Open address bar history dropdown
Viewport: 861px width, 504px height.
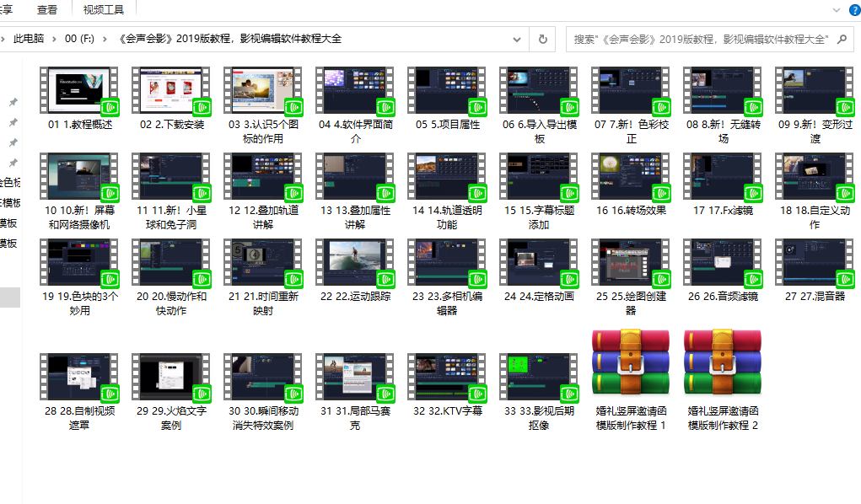click(517, 39)
